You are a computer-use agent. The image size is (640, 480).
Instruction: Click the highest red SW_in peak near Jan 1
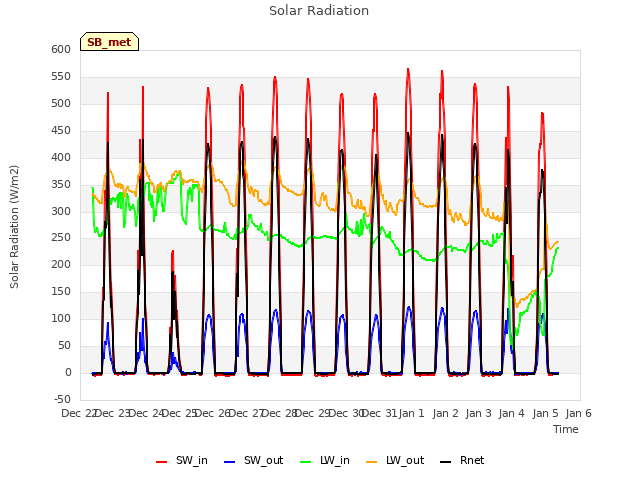(408, 69)
